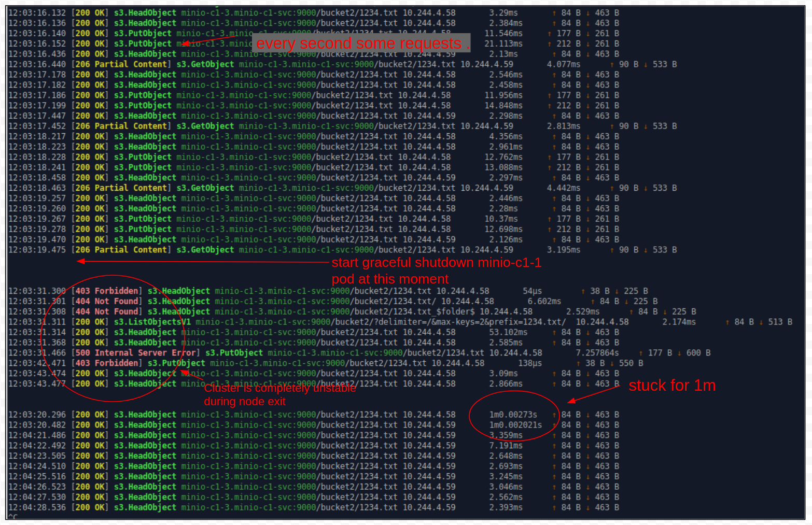Click the circled '1m0.00273s' latency value
This screenshot has height=525, width=812.
[513, 414]
